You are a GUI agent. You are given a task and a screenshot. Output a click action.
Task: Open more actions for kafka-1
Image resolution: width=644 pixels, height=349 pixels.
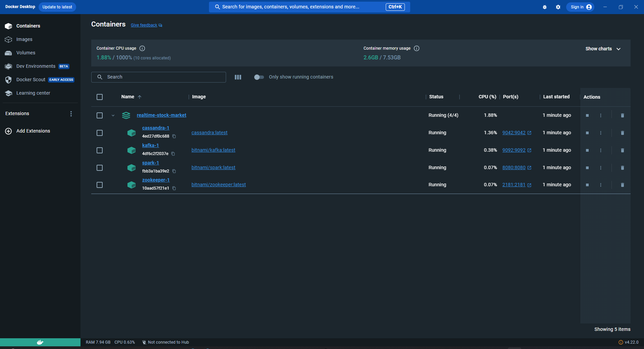(601, 150)
